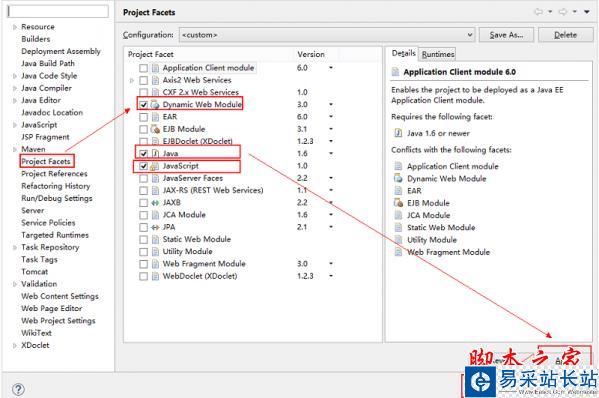This screenshot has height=398, width=599.
Task: Click the help question mark icon
Action: [x=18, y=390]
